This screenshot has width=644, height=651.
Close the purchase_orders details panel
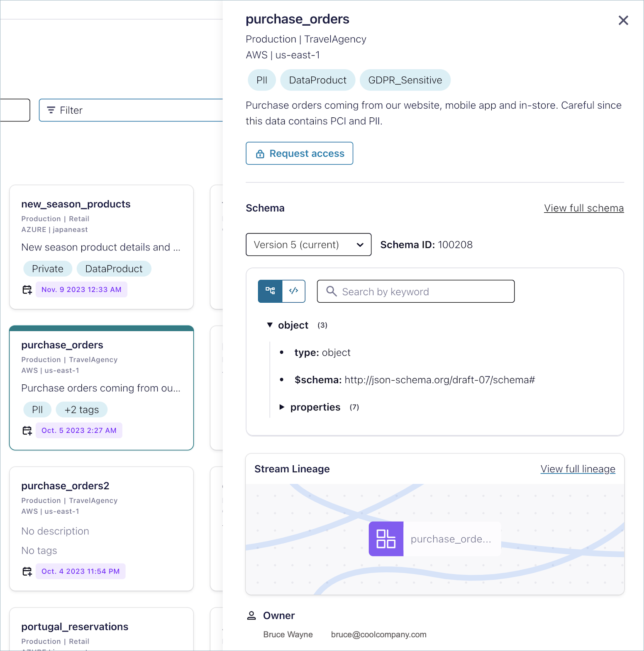click(x=623, y=20)
